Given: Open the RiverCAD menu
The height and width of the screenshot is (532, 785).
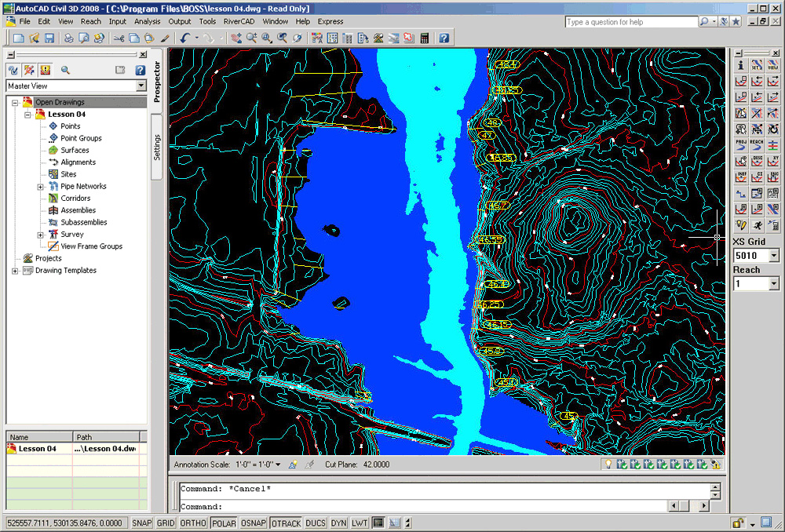Looking at the screenshot, I should tap(238, 21).
